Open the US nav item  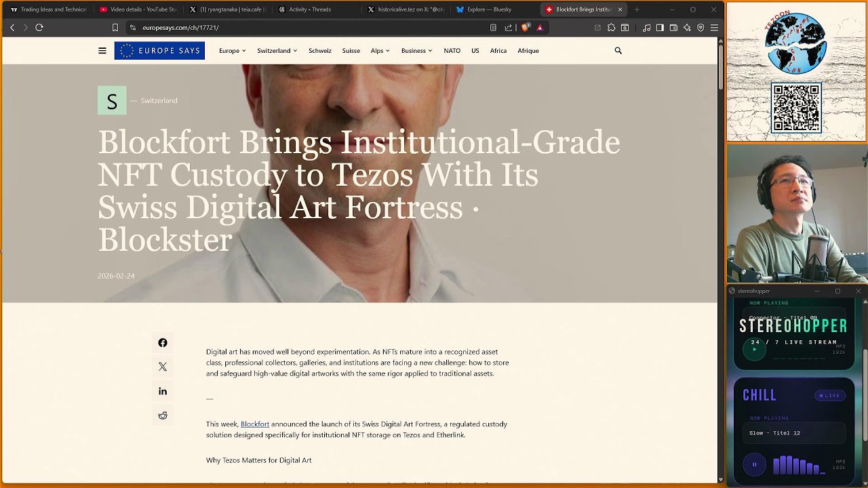[x=475, y=51]
